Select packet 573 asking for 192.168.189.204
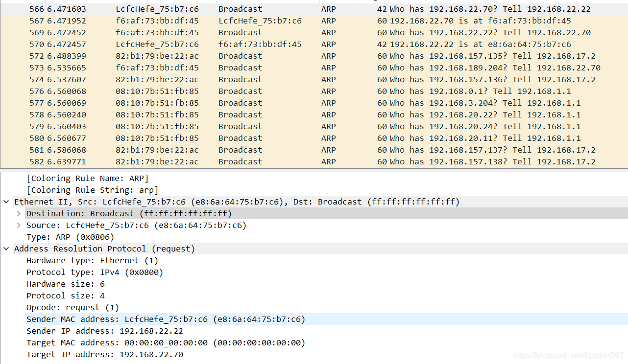 [314, 68]
